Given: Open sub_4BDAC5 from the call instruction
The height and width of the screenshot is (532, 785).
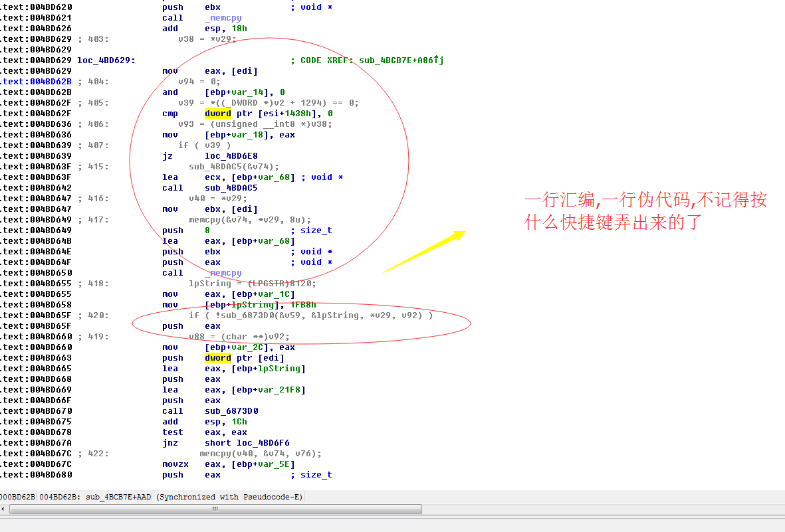Looking at the screenshot, I should point(231,188).
